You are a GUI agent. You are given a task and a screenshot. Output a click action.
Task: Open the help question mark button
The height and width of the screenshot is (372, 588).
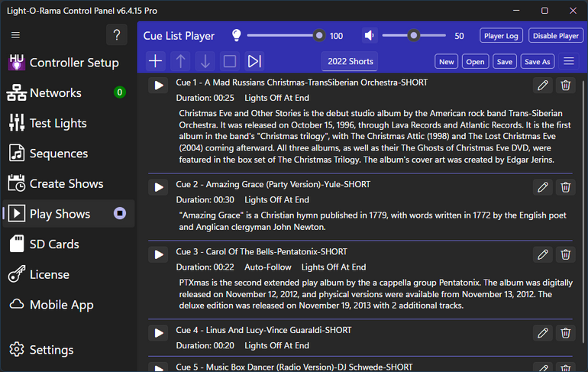[117, 35]
